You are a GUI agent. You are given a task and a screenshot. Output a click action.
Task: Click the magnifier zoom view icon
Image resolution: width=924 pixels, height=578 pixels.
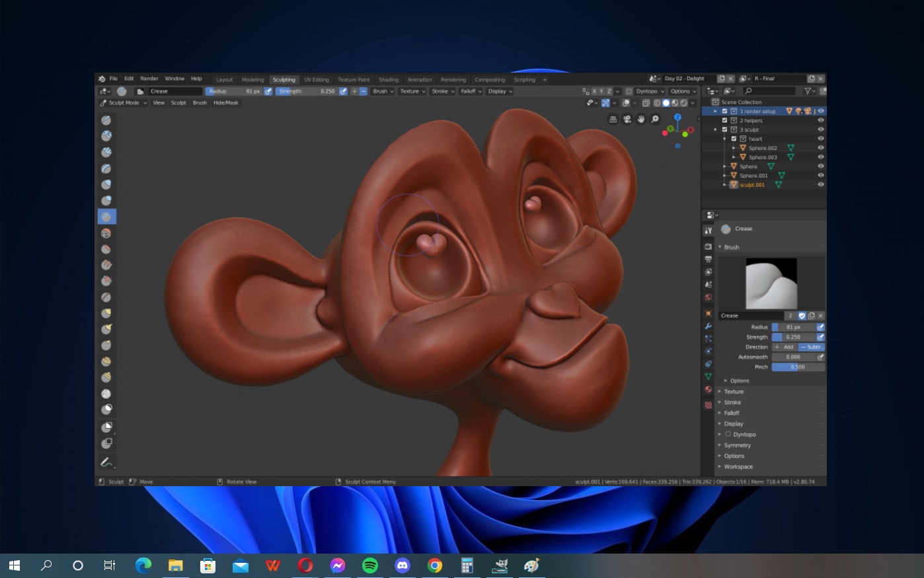click(x=655, y=119)
